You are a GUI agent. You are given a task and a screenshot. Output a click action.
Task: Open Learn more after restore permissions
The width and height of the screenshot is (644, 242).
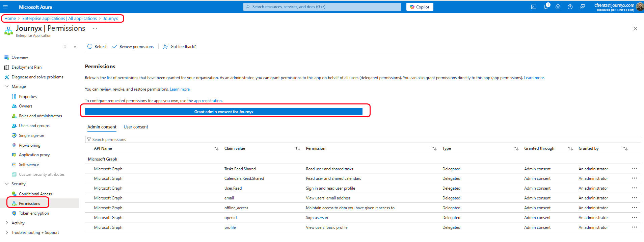[180, 89]
